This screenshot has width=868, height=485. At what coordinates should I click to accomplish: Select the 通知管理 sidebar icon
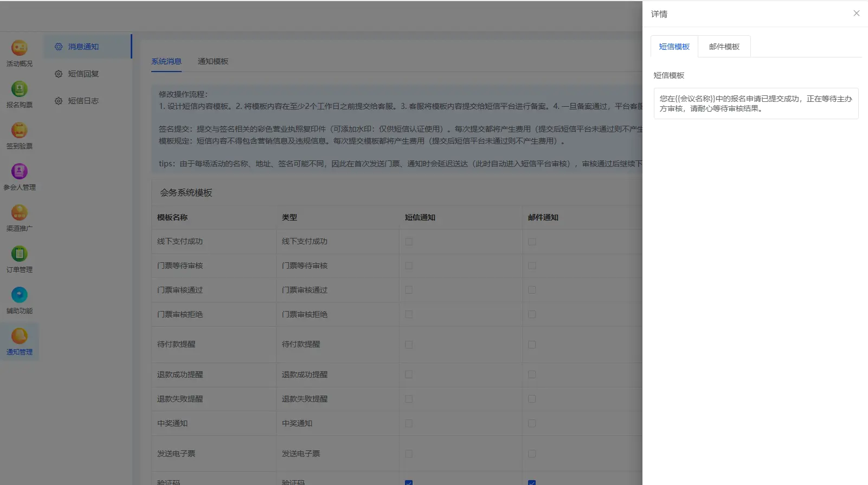coord(20,337)
